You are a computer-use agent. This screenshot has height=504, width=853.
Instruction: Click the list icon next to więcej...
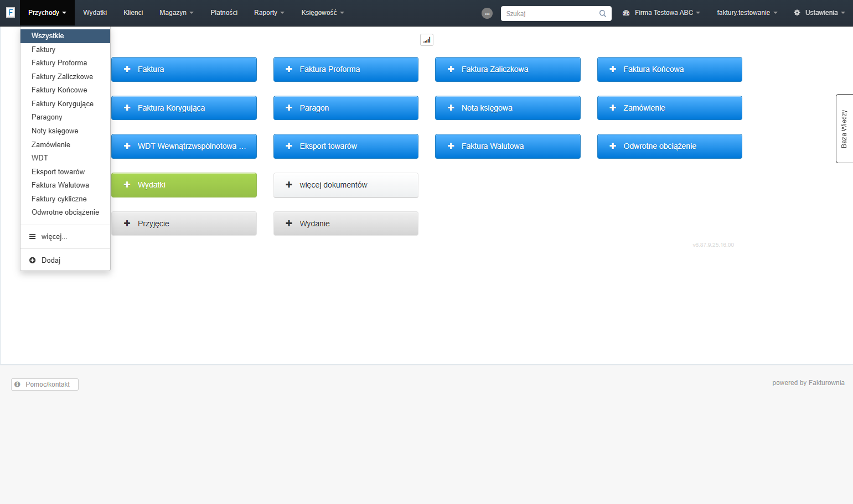[32, 236]
